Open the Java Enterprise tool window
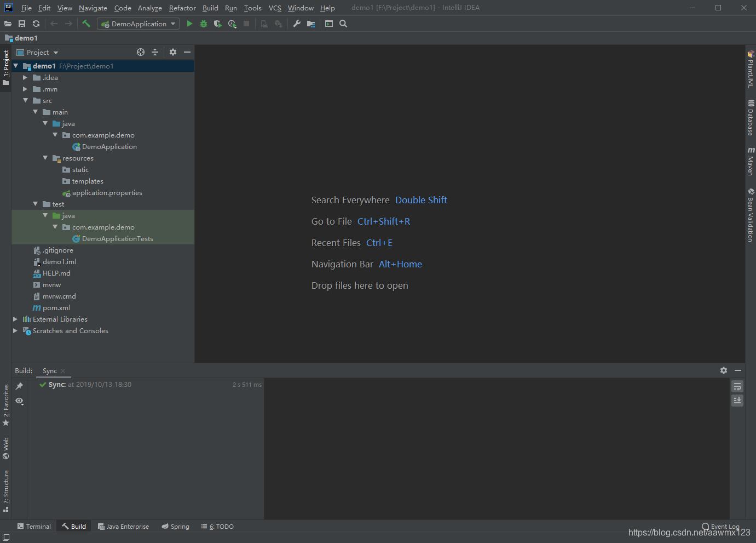The width and height of the screenshot is (756, 543). (123, 527)
